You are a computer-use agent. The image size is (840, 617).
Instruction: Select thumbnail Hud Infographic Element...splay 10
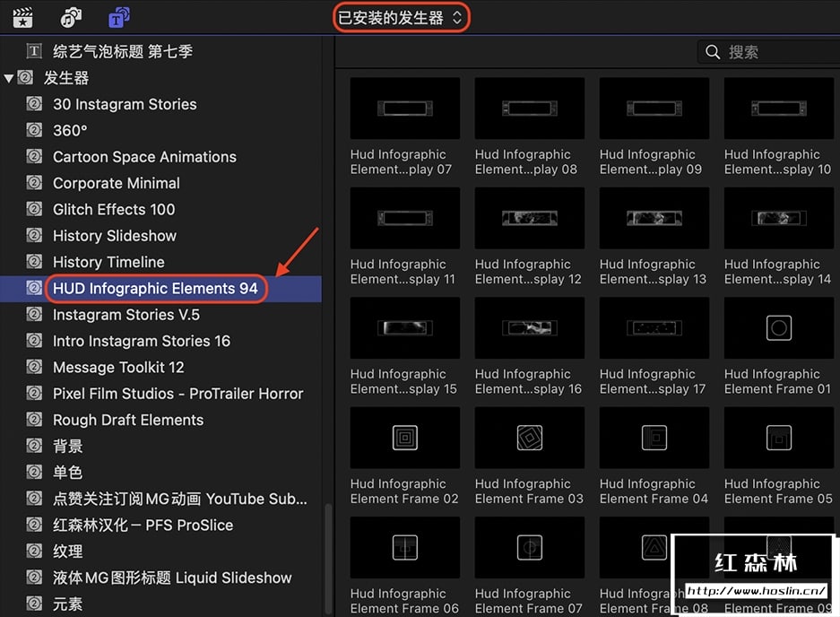click(x=779, y=109)
